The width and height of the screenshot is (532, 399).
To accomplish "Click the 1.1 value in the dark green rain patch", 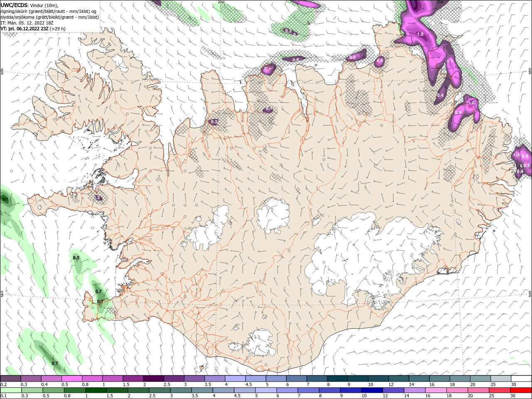I will coord(5,199).
